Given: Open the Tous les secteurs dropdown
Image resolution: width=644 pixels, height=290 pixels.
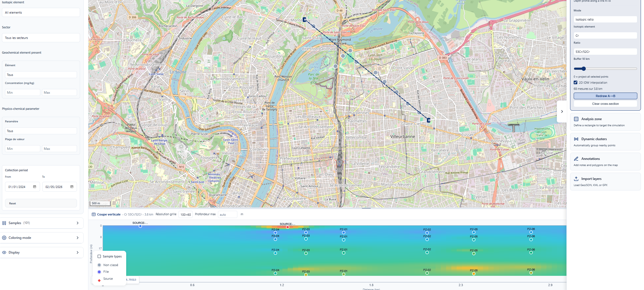Looking at the screenshot, I should pos(41,38).
